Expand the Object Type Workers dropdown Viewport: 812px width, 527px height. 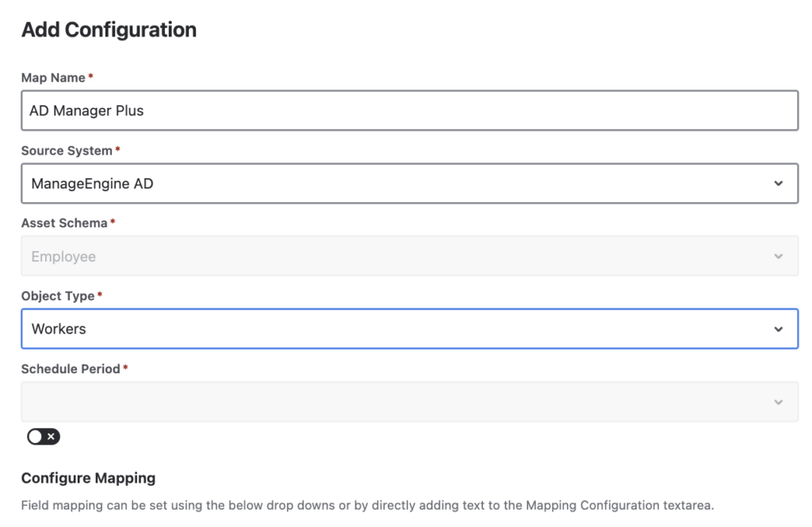click(x=396, y=329)
